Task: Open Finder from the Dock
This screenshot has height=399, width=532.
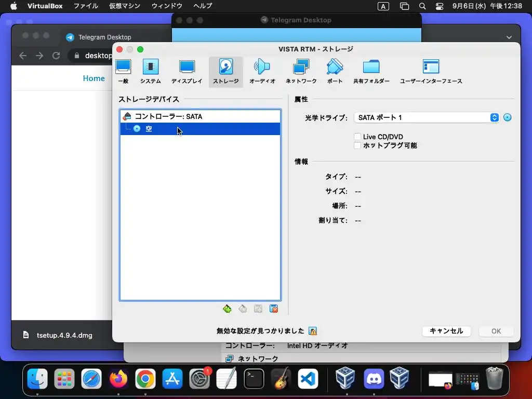Action: (37, 379)
